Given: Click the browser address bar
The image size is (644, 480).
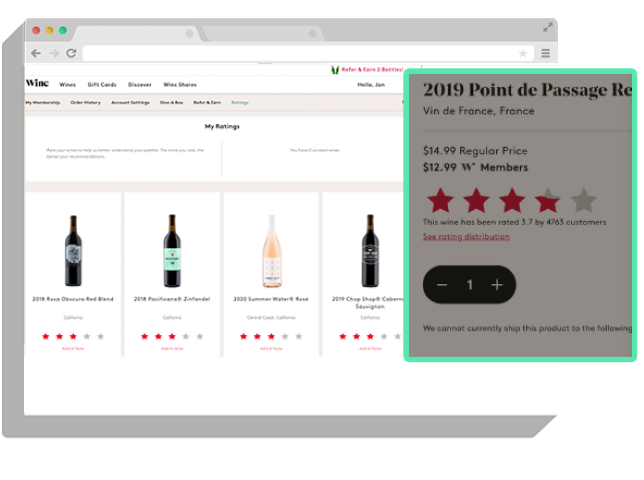Looking at the screenshot, I should (x=308, y=53).
